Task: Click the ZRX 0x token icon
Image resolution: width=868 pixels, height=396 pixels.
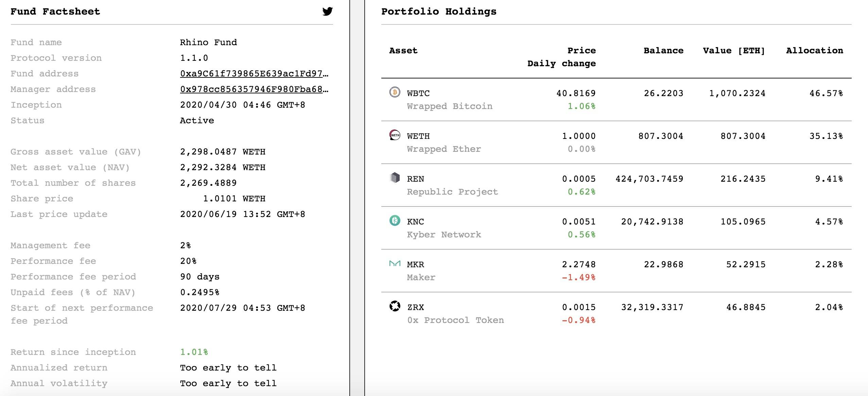Action: click(395, 306)
